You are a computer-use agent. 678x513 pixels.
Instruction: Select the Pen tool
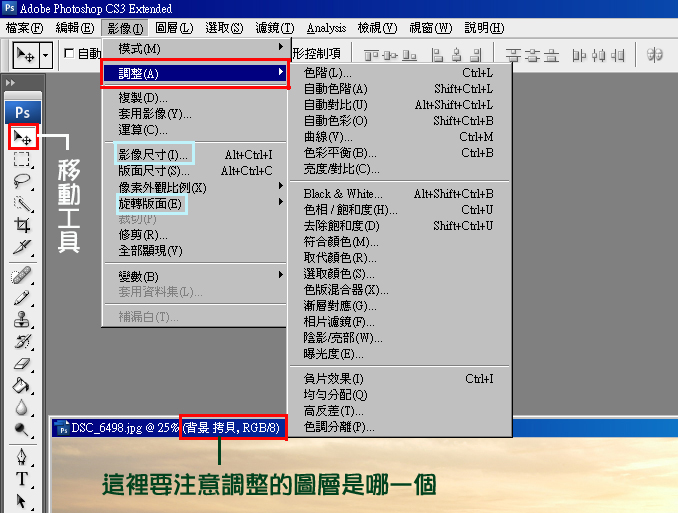tap(22, 457)
